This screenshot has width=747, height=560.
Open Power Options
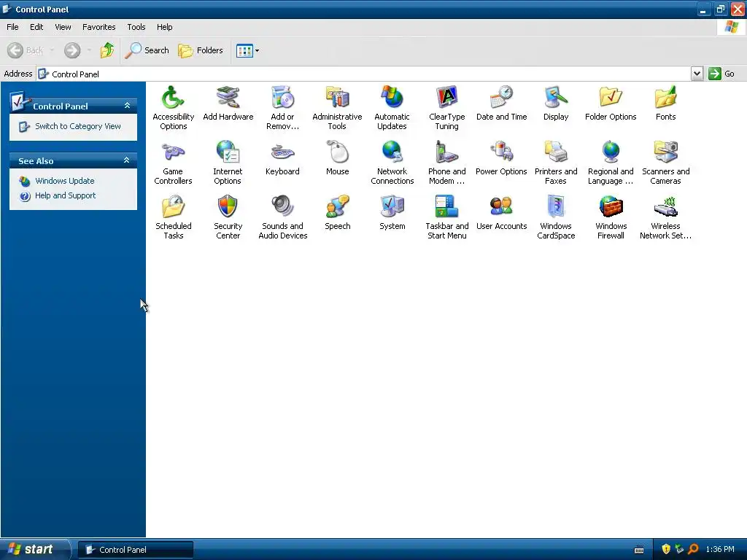click(x=501, y=158)
